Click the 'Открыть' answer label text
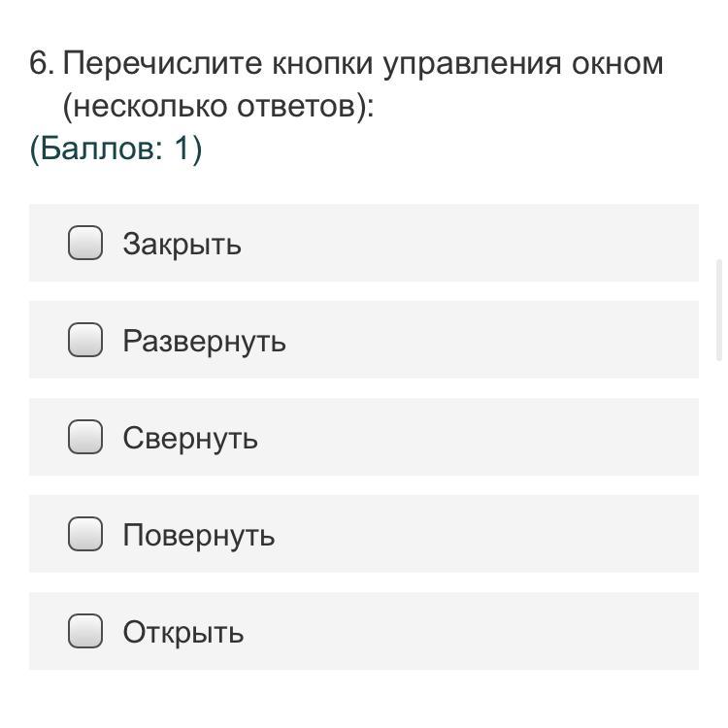728x728 pixels. click(x=182, y=632)
